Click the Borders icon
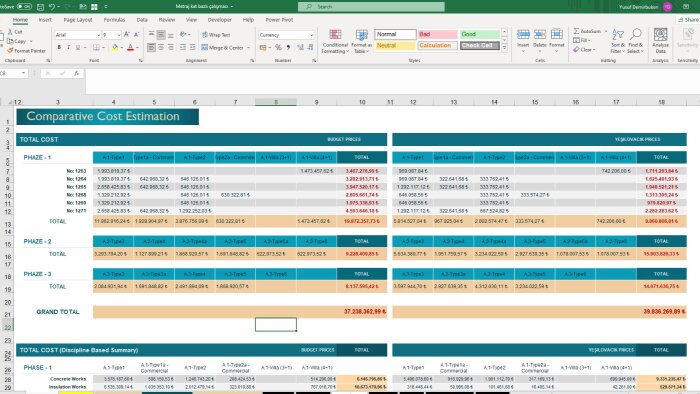 96,47
